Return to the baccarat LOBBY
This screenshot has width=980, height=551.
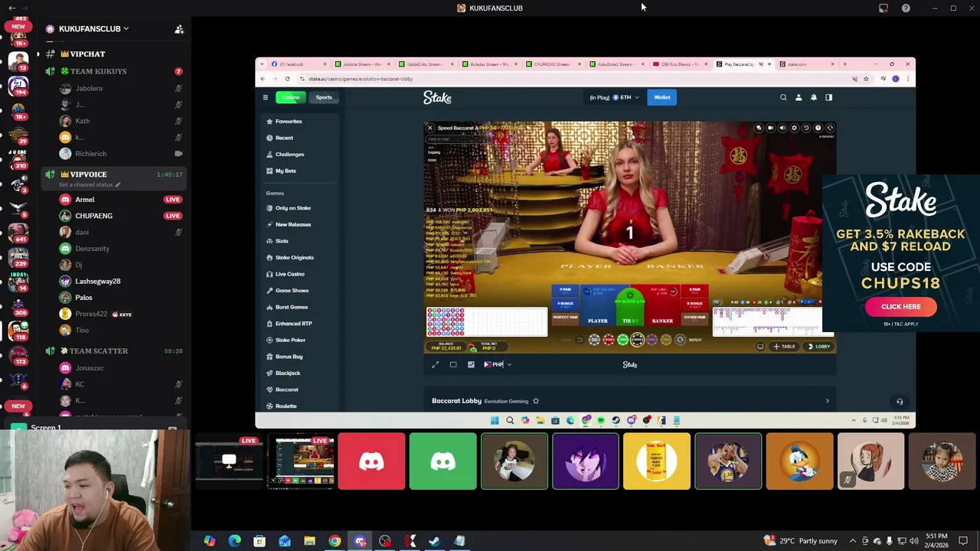coord(818,347)
